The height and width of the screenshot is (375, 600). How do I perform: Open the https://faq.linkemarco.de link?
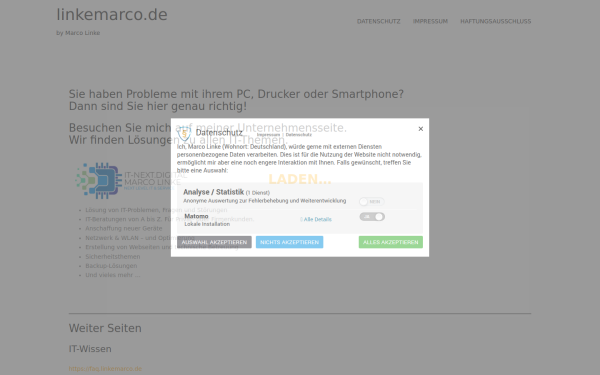(105, 369)
